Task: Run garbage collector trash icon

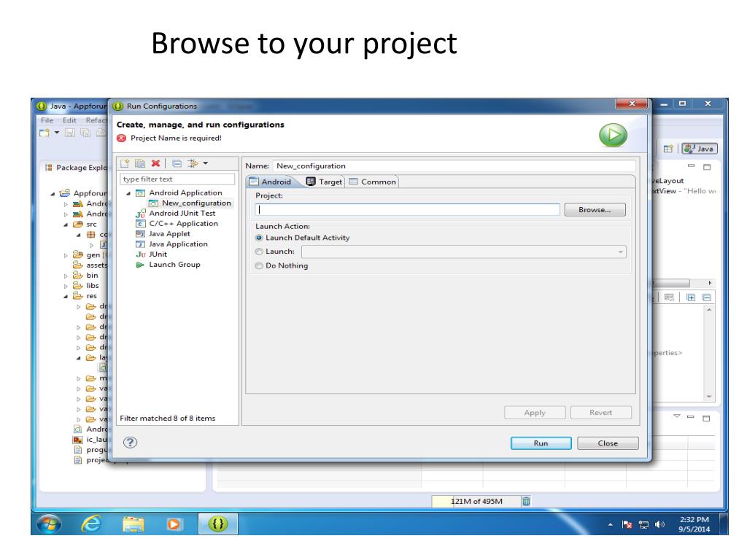Action: 526,501
